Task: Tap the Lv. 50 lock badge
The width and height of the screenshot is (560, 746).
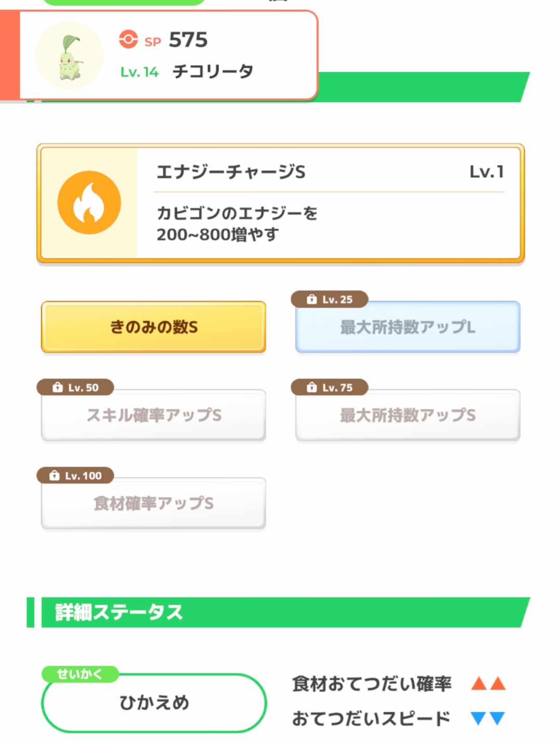Action: pyautogui.click(x=75, y=388)
